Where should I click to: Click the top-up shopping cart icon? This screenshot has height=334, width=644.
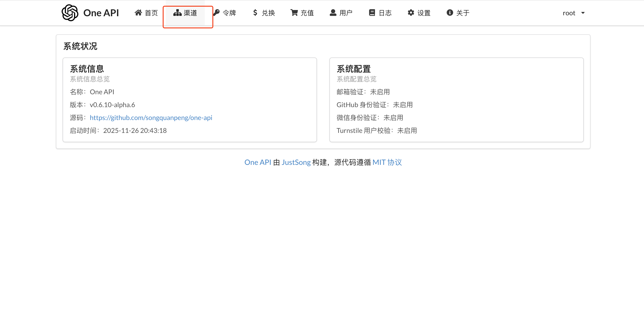[294, 13]
